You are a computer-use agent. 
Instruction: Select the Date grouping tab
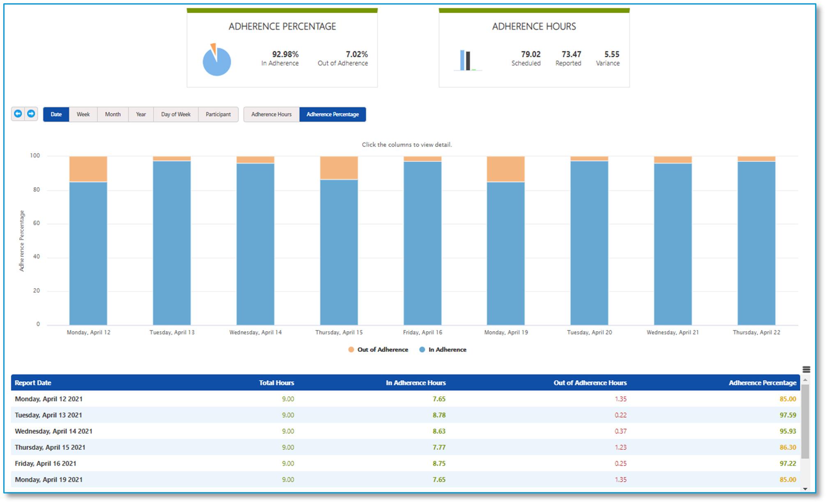[56, 115]
